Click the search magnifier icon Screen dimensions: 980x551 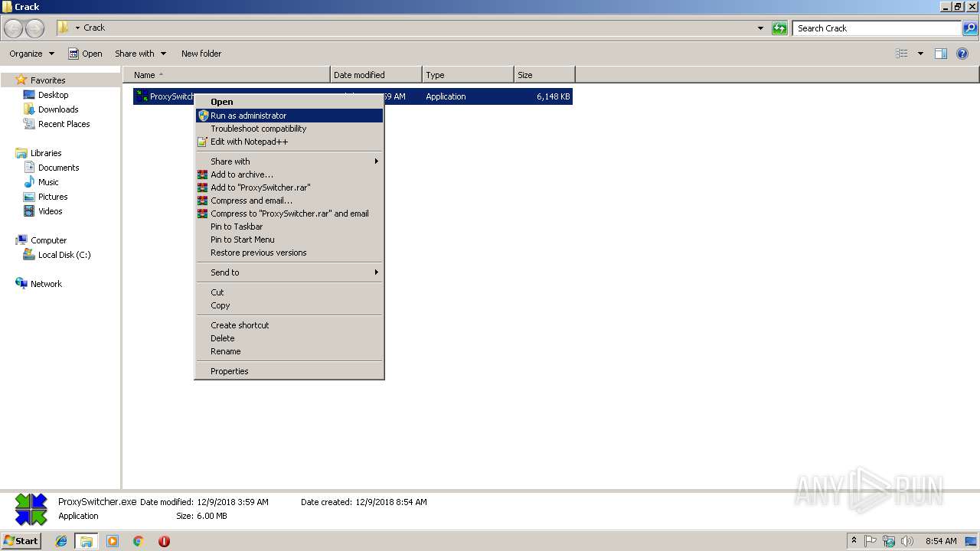970,28
